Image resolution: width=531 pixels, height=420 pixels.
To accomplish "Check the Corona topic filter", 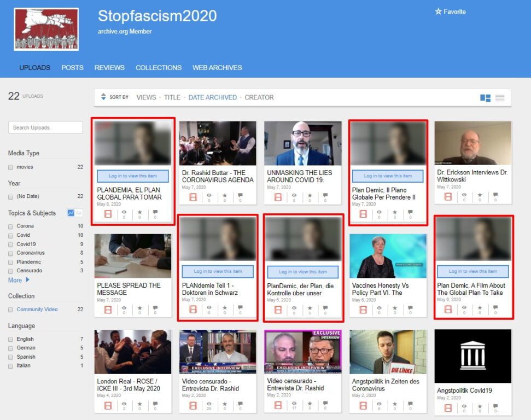I will (11, 226).
